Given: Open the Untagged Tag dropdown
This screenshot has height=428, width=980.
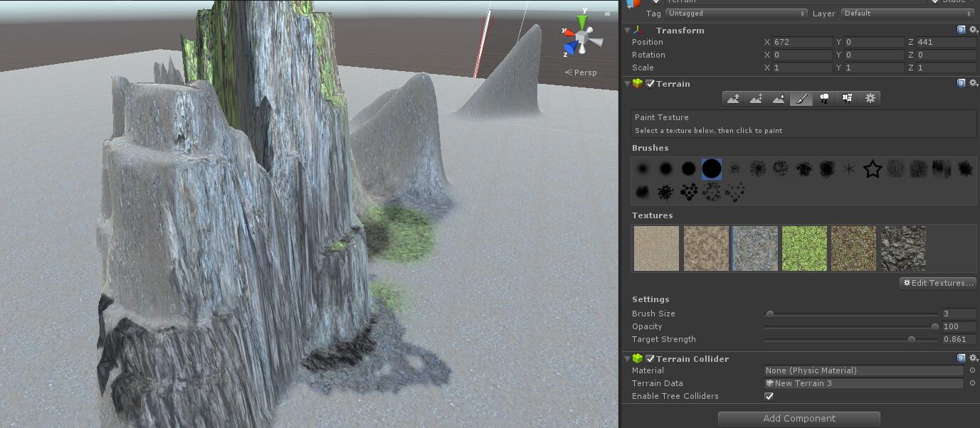Looking at the screenshot, I should click(x=737, y=13).
